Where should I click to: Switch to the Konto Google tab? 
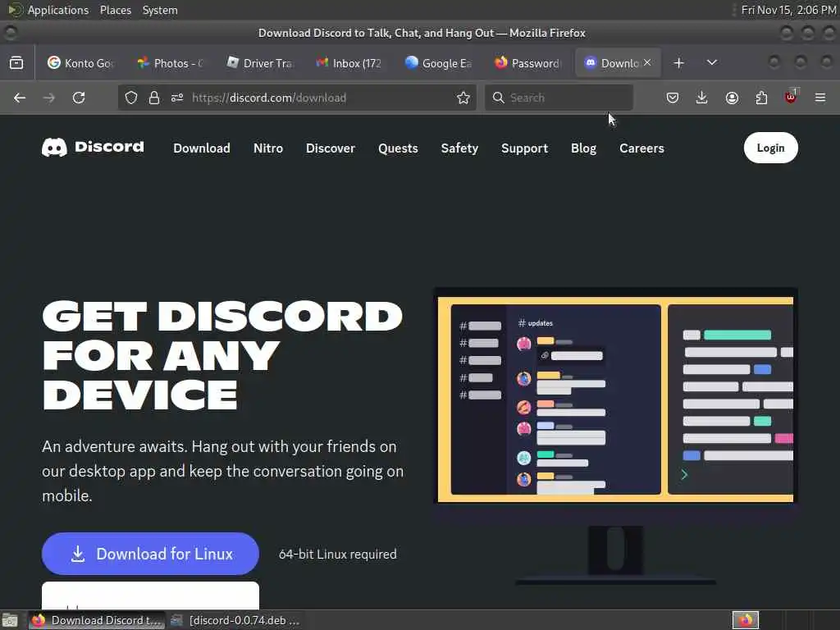pyautogui.click(x=81, y=62)
